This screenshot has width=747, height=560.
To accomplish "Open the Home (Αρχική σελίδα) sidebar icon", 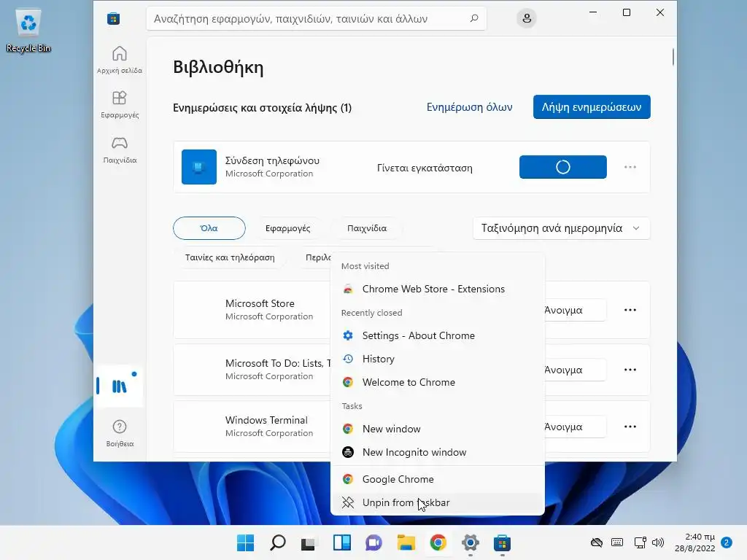I will coord(120,60).
